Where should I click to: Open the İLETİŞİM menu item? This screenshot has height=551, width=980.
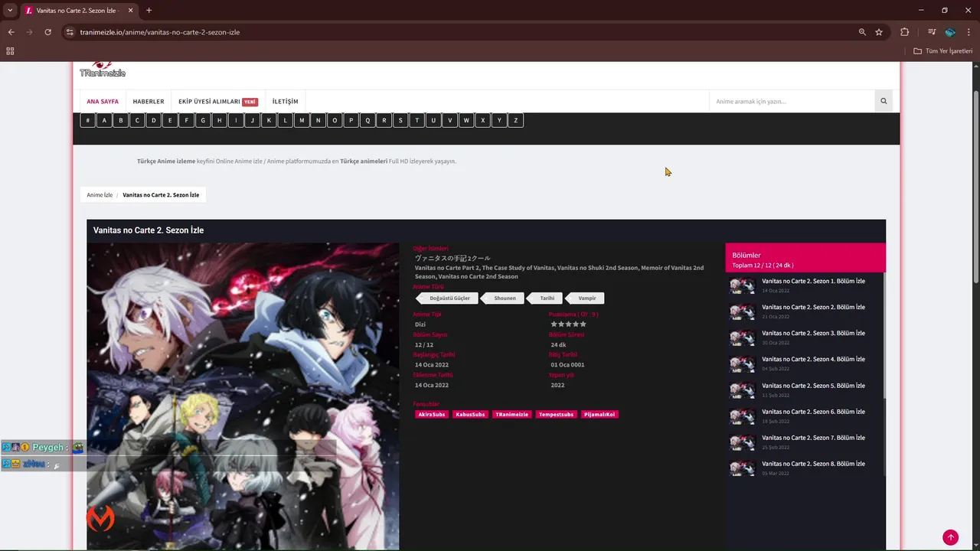click(x=286, y=101)
